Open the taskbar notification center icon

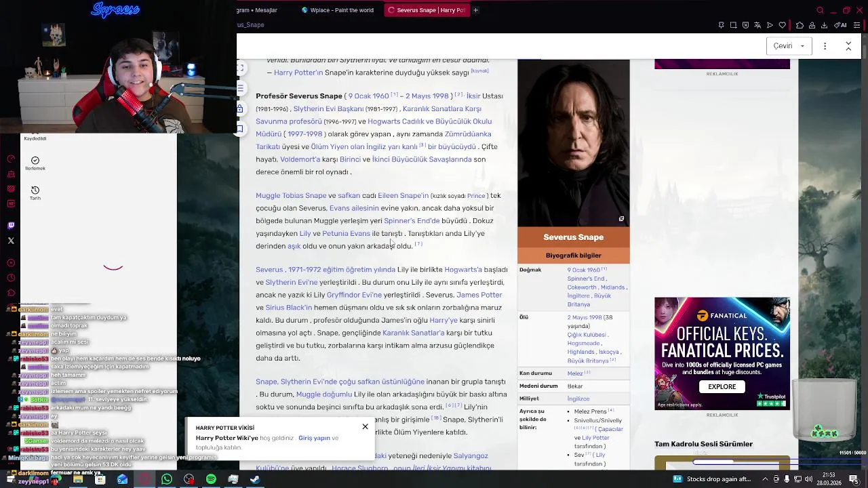tap(854, 479)
